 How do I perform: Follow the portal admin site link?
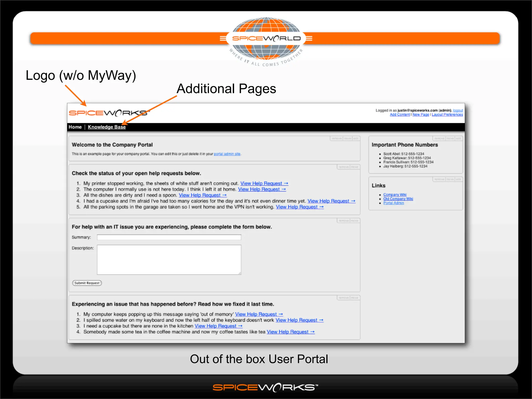coord(227,154)
